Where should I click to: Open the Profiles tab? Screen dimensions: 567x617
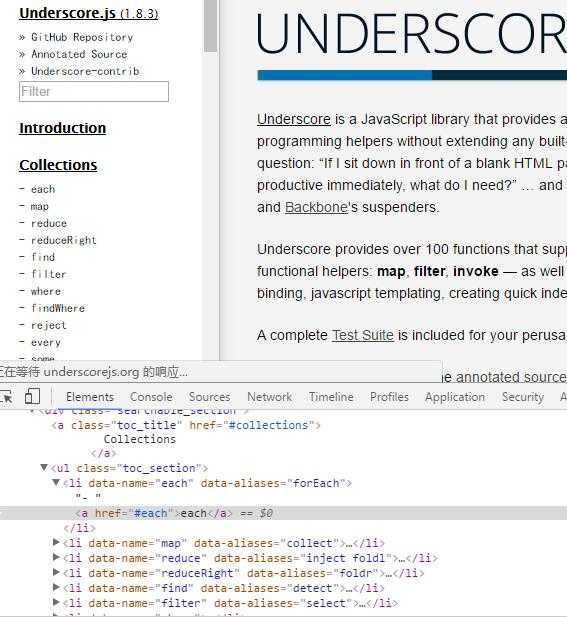[x=389, y=397]
